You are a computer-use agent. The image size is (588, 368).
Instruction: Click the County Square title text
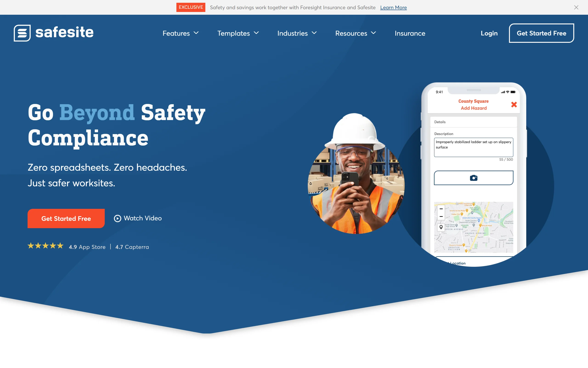[x=473, y=101]
